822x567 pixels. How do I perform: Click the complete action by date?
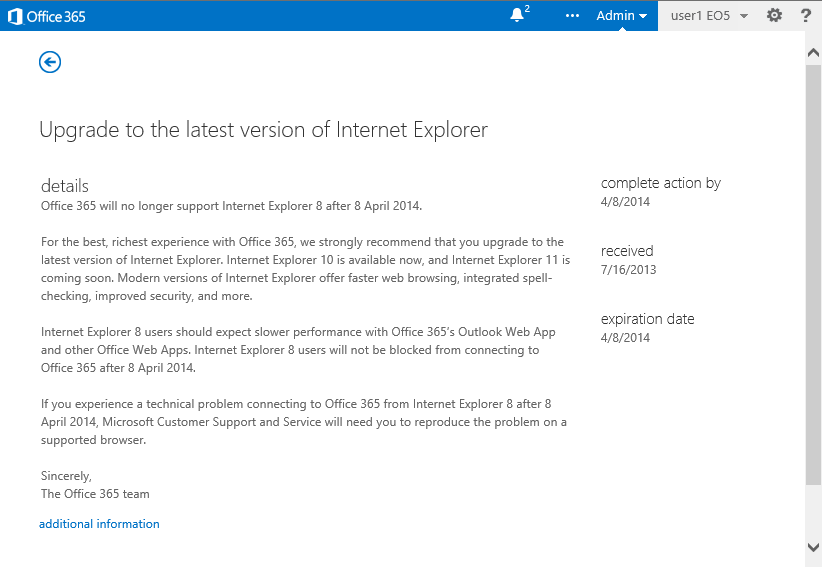[x=625, y=201]
